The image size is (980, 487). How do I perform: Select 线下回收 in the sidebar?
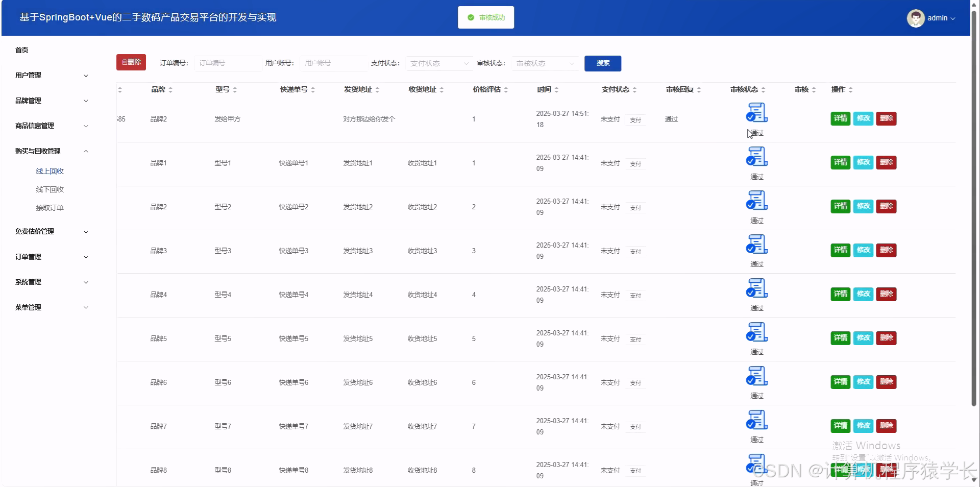pyautogui.click(x=50, y=189)
